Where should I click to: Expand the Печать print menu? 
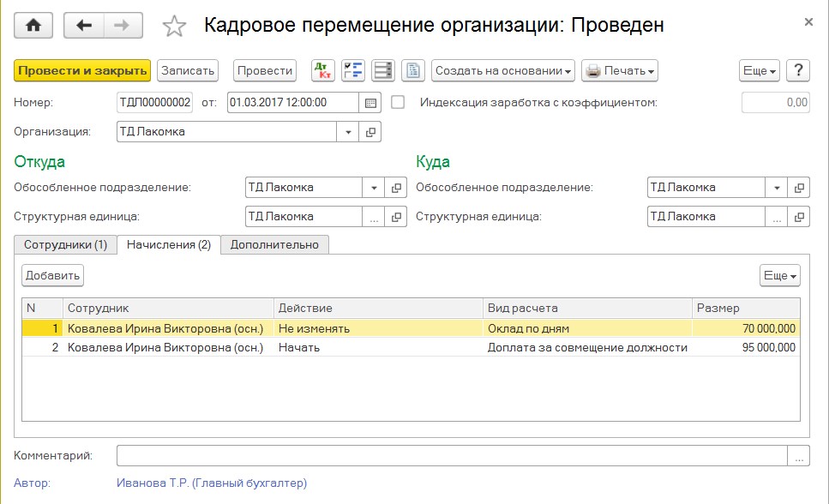coord(619,70)
